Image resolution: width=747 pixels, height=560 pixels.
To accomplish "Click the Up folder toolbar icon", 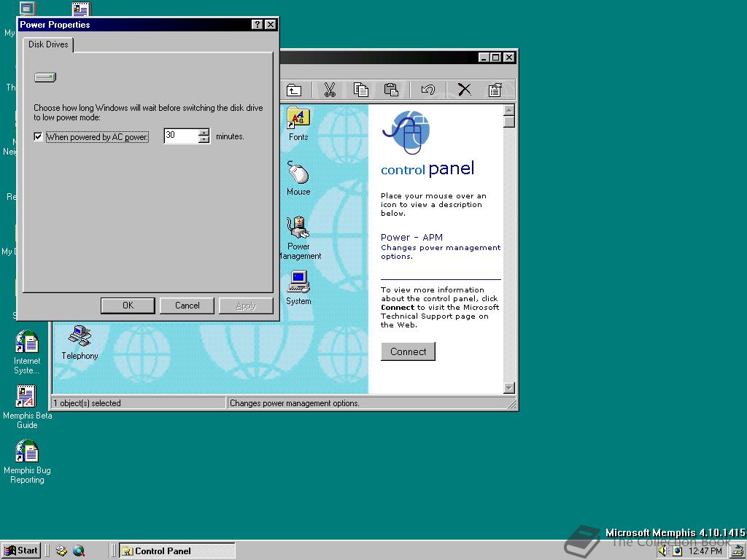I will pyautogui.click(x=294, y=90).
